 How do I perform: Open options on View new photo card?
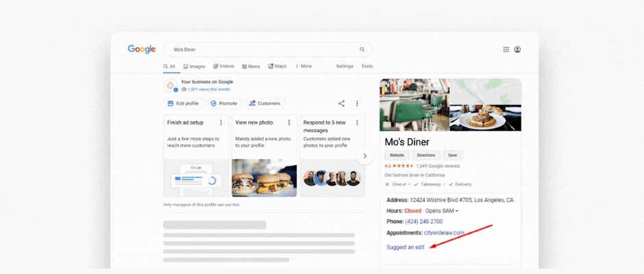(x=289, y=123)
